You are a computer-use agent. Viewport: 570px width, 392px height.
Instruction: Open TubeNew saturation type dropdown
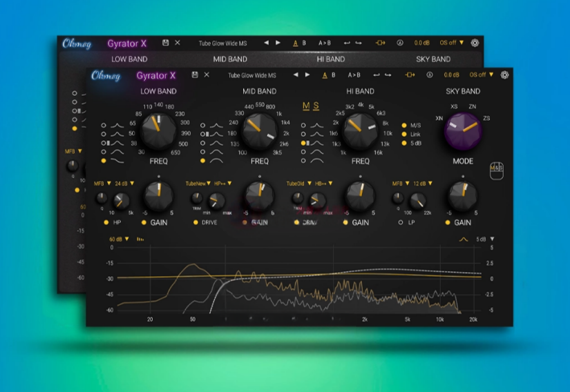click(198, 184)
